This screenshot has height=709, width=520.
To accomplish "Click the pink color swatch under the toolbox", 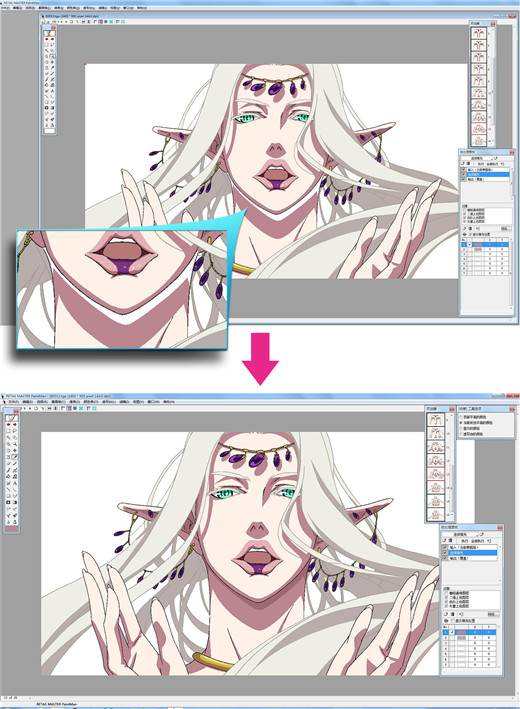I will [11, 529].
